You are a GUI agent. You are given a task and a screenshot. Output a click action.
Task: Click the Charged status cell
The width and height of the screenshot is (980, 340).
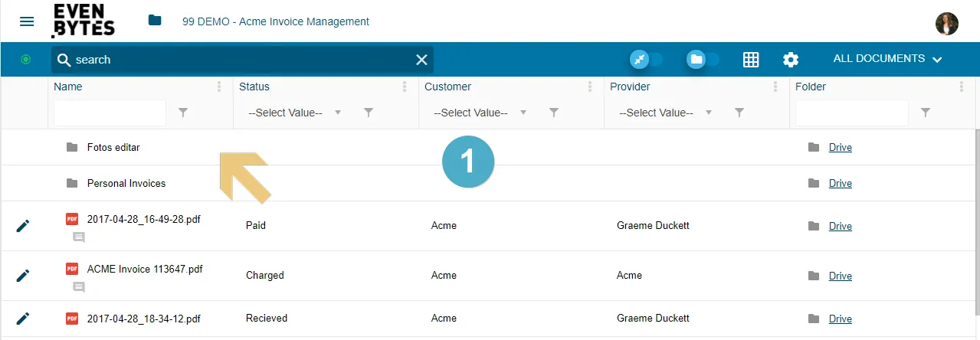[265, 275]
